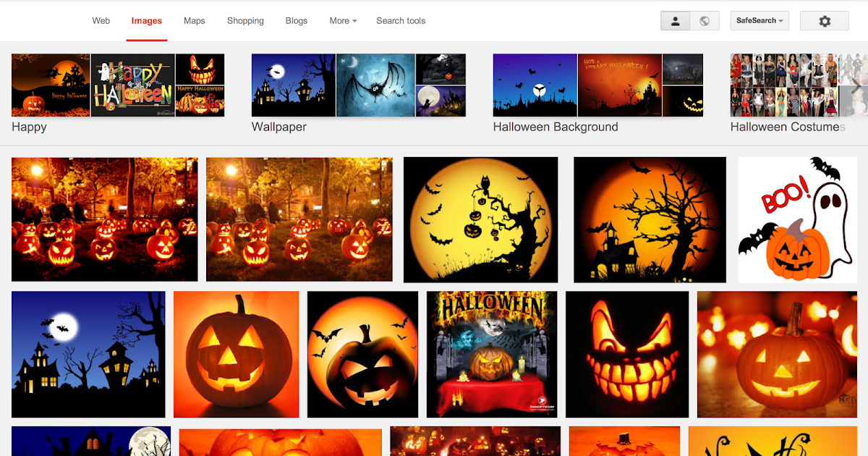The image size is (868, 456).
Task: Click the grinning jack-o'-lantern face image
Action: click(626, 355)
